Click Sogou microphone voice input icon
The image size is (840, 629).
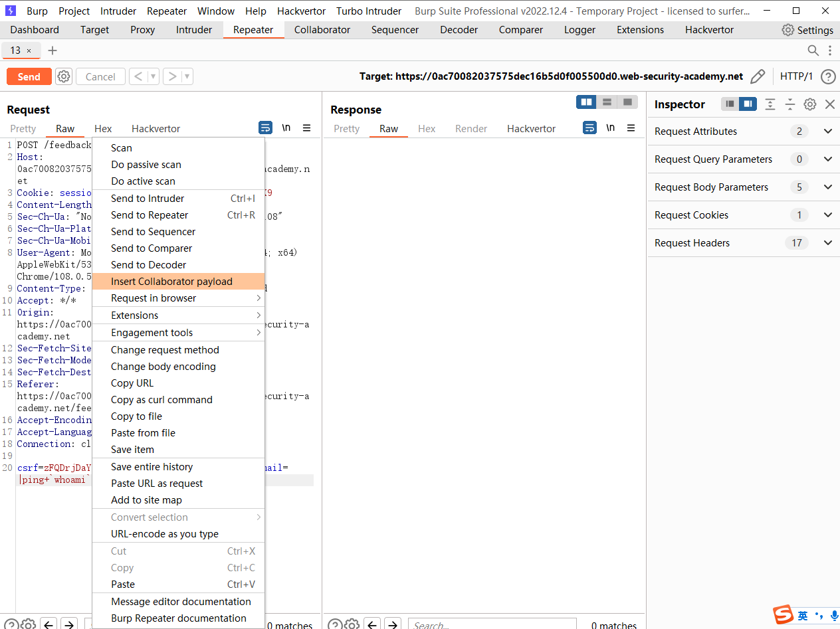834,616
